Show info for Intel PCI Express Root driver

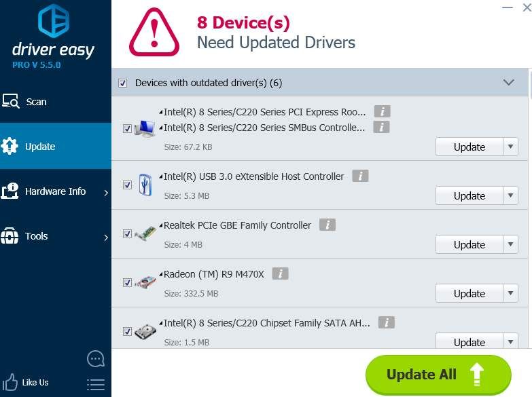click(x=382, y=111)
